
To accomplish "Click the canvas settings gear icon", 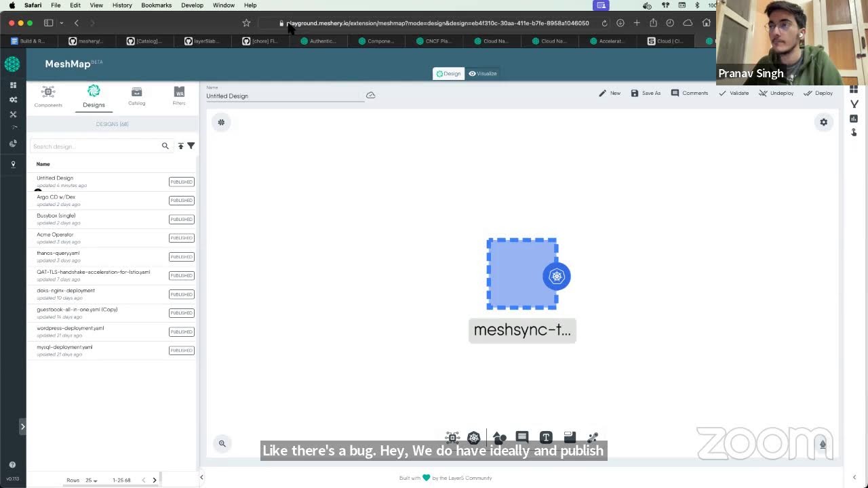I will (x=823, y=122).
